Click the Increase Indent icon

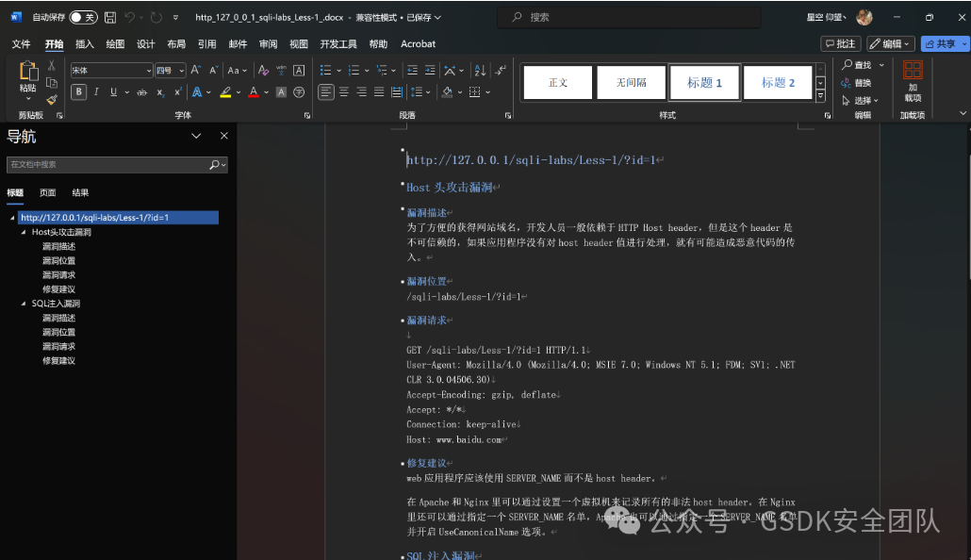click(x=431, y=70)
